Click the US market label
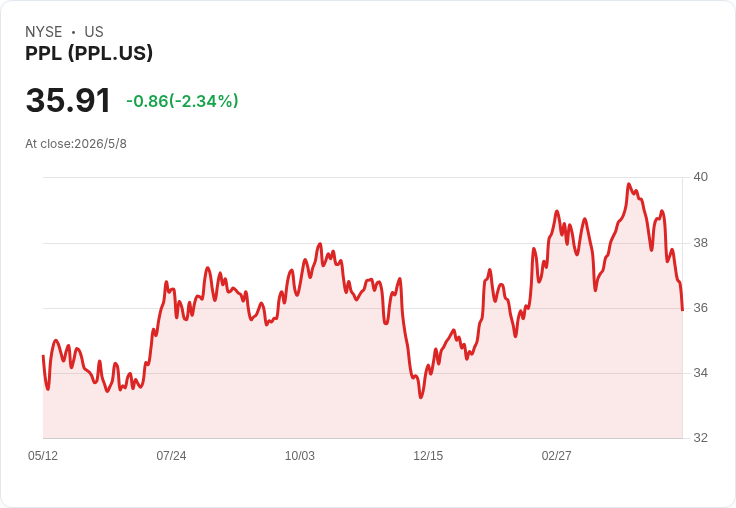This screenshot has width=736, height=508. (x=94, y=32)
